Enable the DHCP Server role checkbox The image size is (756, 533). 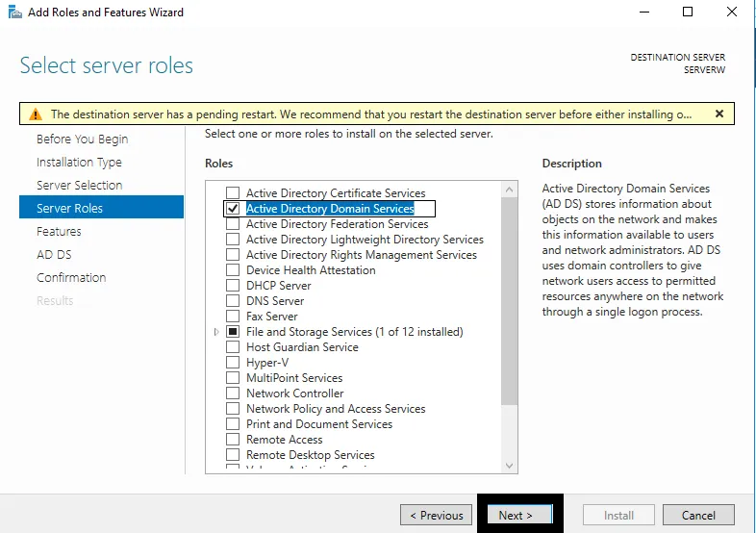233,286
